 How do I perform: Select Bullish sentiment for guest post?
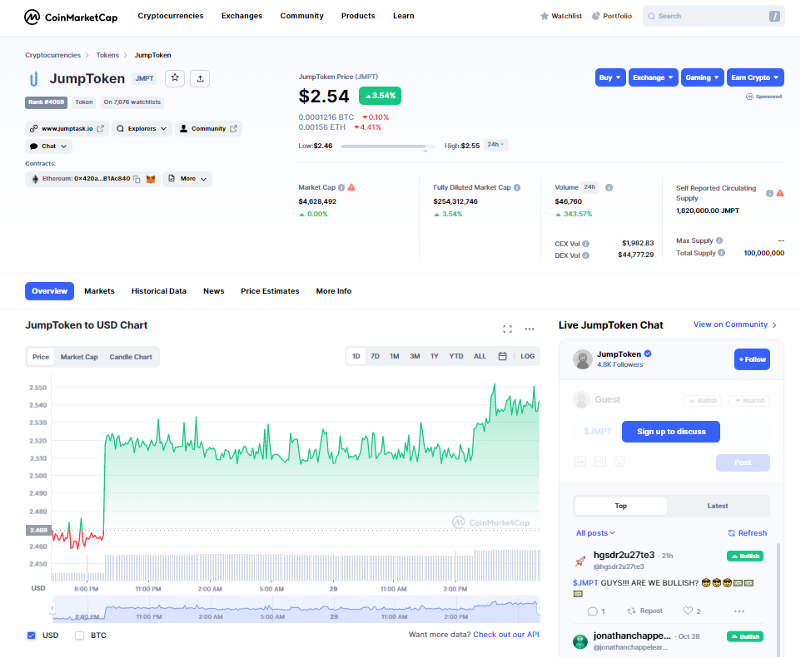coord(703,400)
